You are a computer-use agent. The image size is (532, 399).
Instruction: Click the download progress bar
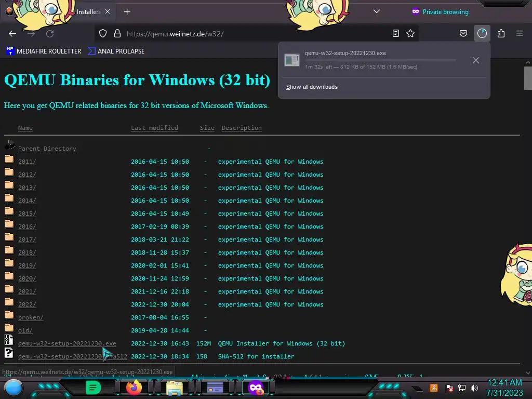coord(380,60)
